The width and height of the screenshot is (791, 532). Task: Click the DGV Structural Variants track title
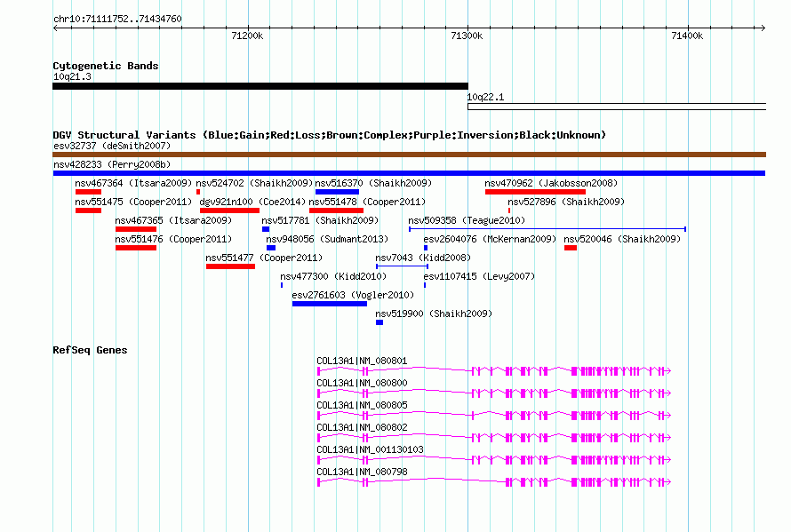[329, 135]
